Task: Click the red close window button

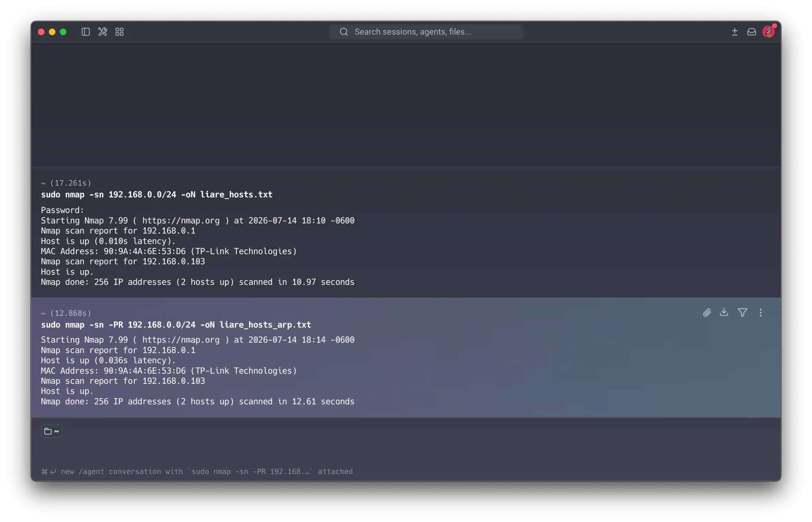Action: coord(41,32)
